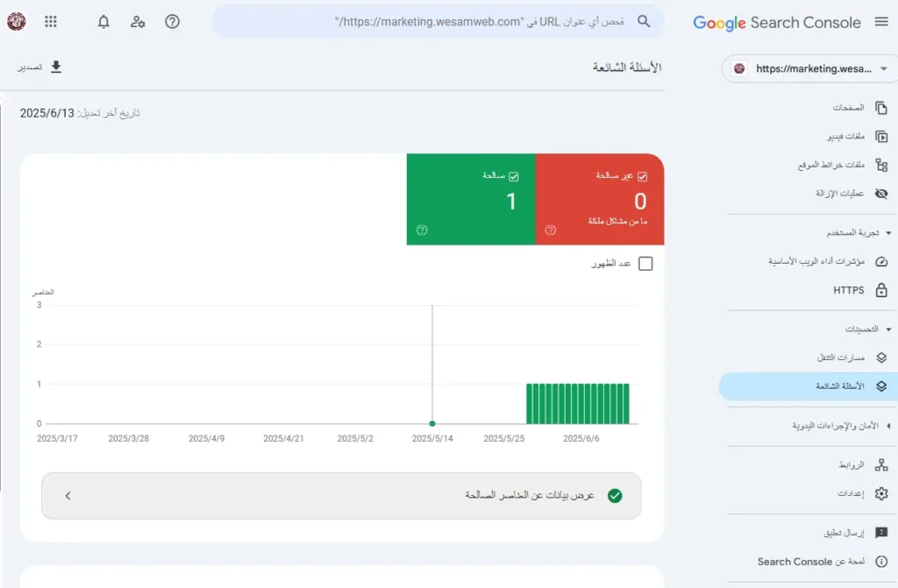This screenshot has width=898, height=588.
Task: Expand the عرض بيانات عن العناصر الصالحة panel
Action: [x=68, y=495]
